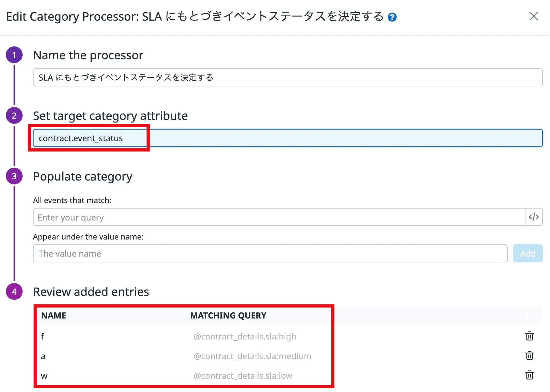Delete the sla:medium entry
This screenshot has height=392, width=550.
point(530,355)
